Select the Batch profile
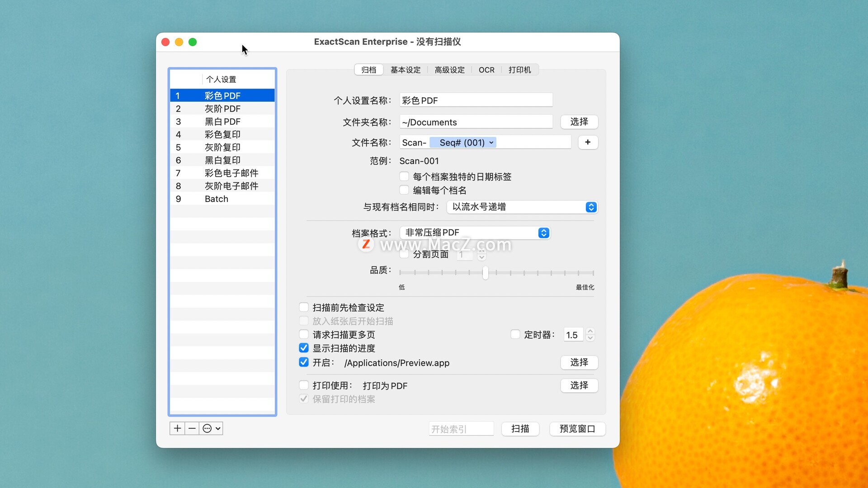 [x=222, y=199]
